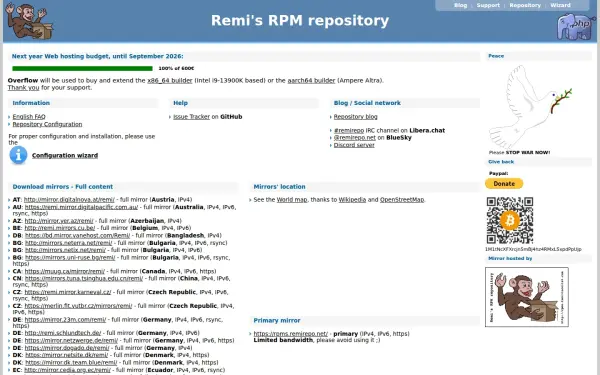Open the Bangladesh vanehost mirror link
The height and width of the screenshot is (375, 600).
(77, 235)
